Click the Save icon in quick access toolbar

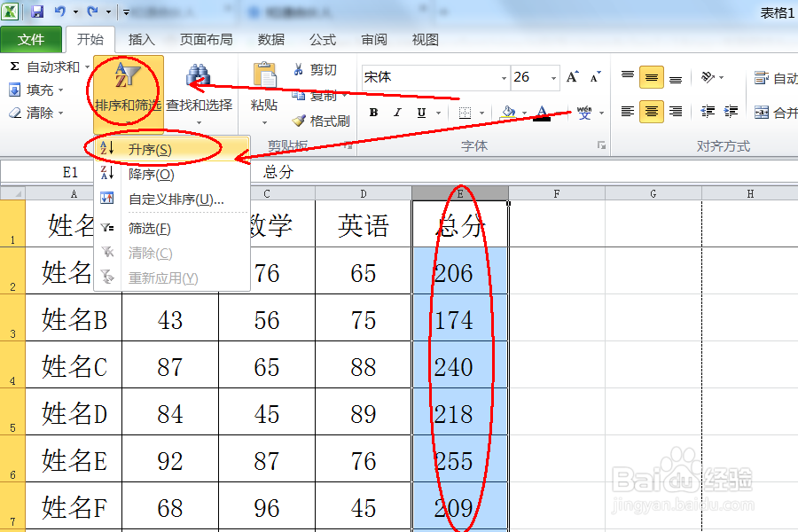35,8
